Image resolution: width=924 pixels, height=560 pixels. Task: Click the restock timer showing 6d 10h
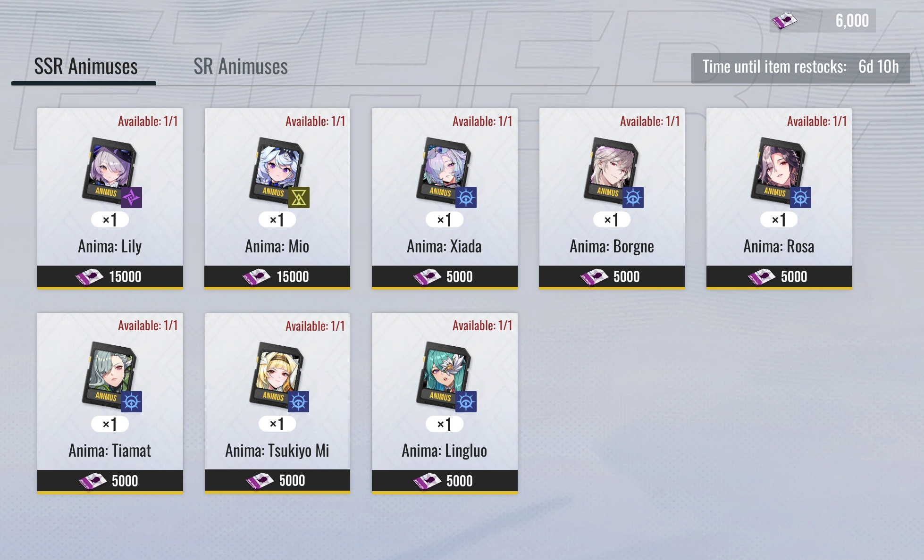[x=800, y=68]
